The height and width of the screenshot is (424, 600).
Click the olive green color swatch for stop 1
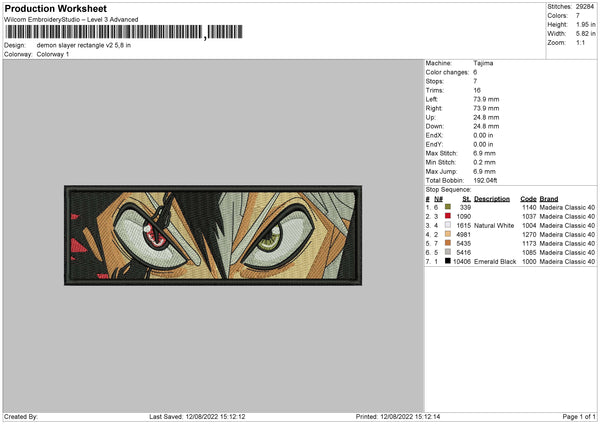(447, 207)
